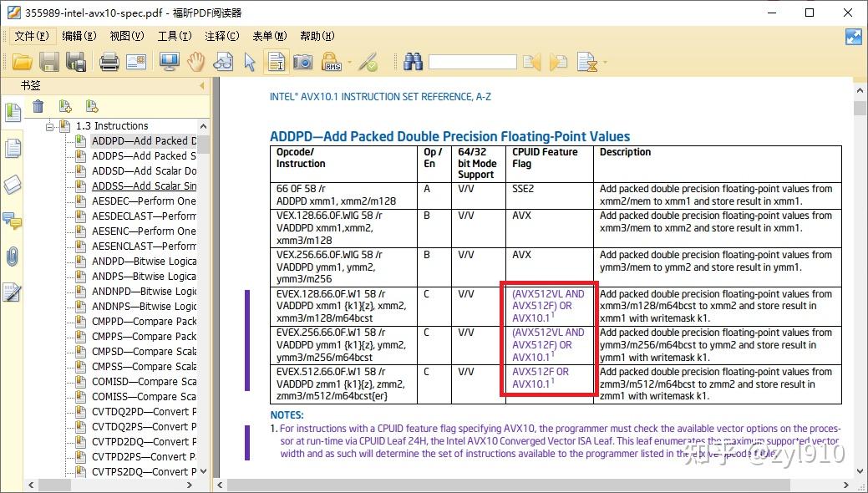Open the 编辑(E) menu
Viewport: 868px width, 493px height.
point(79,36)
